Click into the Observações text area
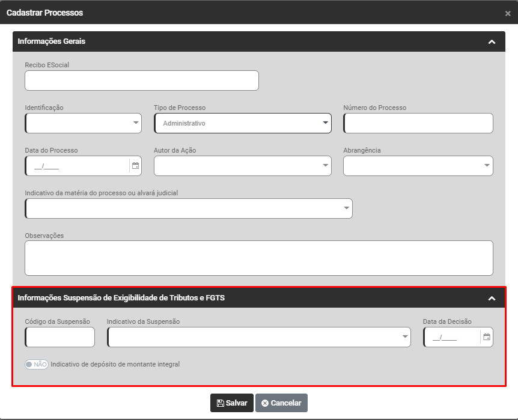Viewport: 518px width, 420px height. (258, 258)
